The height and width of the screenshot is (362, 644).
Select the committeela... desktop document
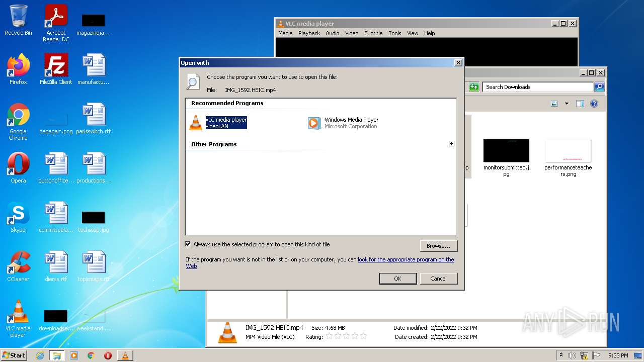tap(56, 217)
